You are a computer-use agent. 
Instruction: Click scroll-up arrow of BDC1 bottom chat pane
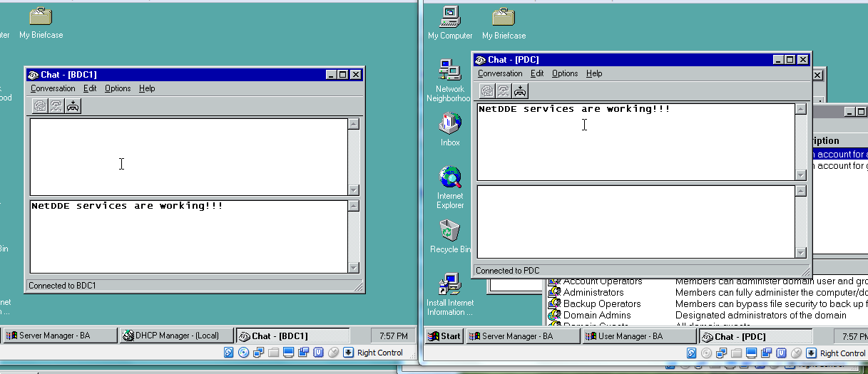[354, 207]
